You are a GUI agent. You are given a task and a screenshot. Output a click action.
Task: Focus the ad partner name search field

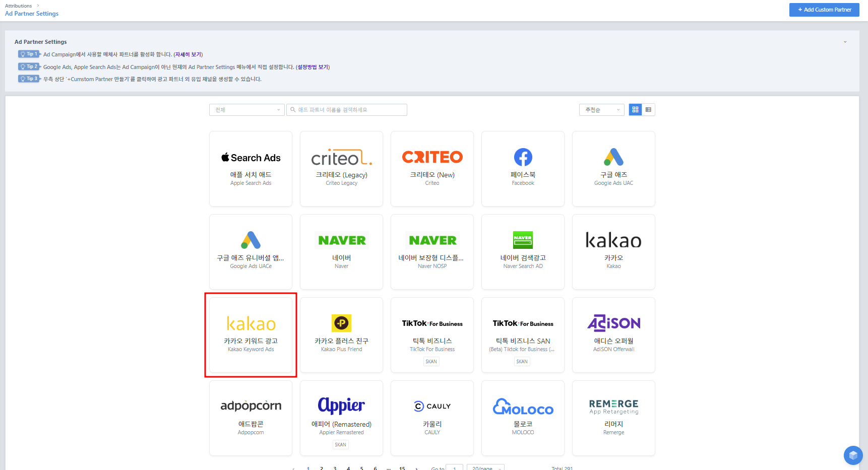point(347,110)
